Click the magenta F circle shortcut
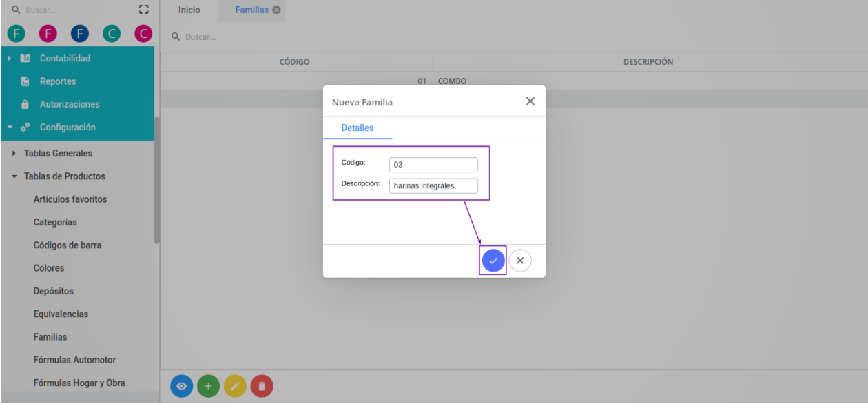868x404 pixels. tap(48, 33)
